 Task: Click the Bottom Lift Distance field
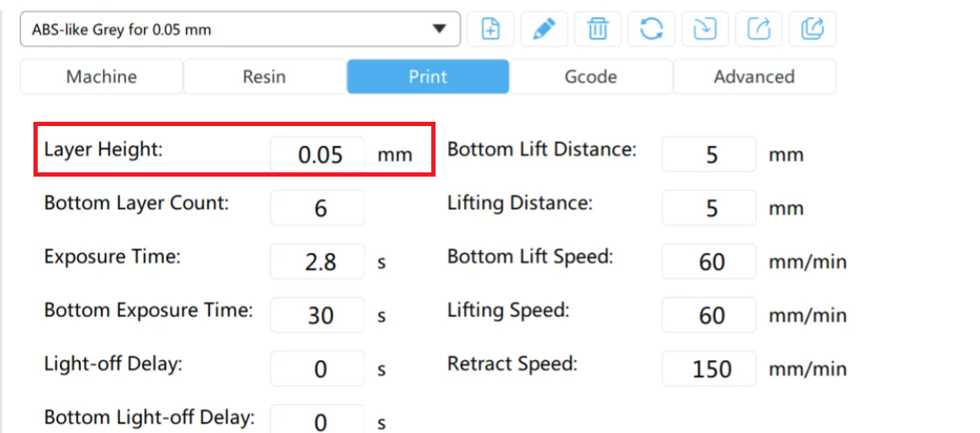[709, 153]
